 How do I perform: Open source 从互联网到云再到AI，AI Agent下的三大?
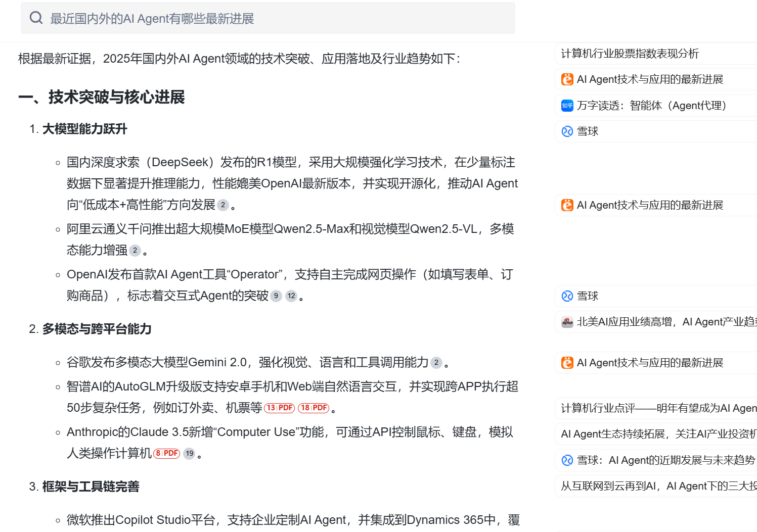[x=655, y=486]
